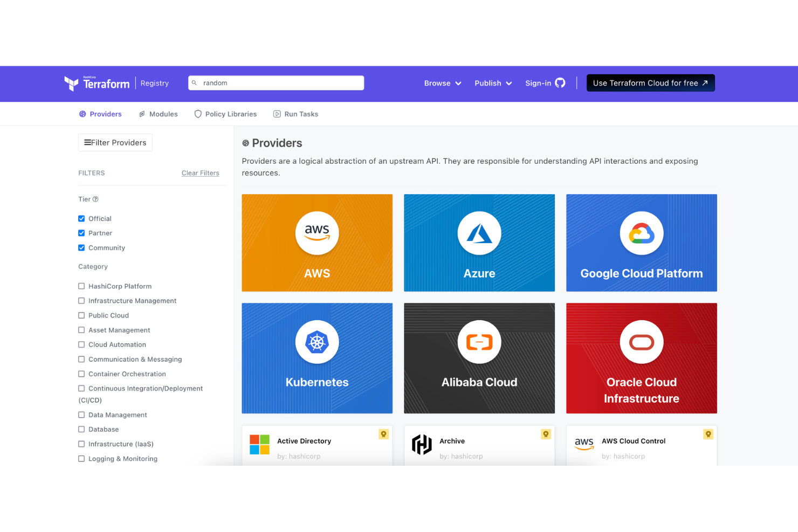The height and width of the screenshot is (532, 798).
Task: Uncheck the Community tier checkbox
Action: pyautogui.click(x=81, y=248)
